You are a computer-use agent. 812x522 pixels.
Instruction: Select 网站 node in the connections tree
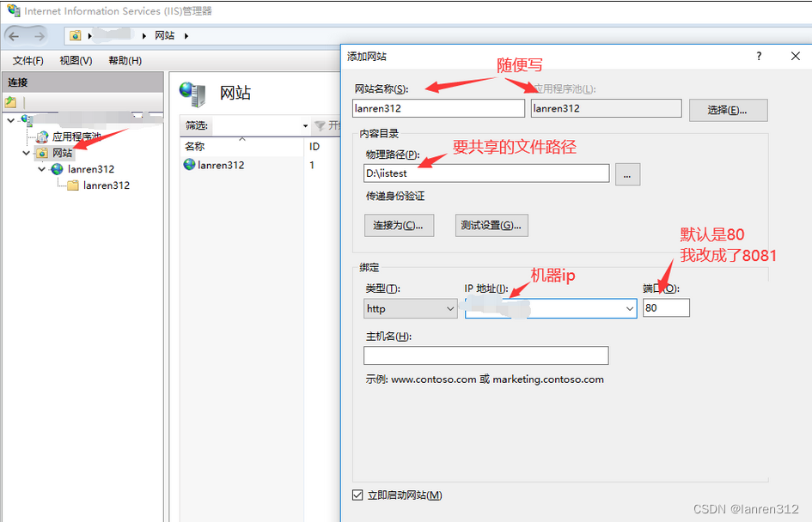pos(62,153)
